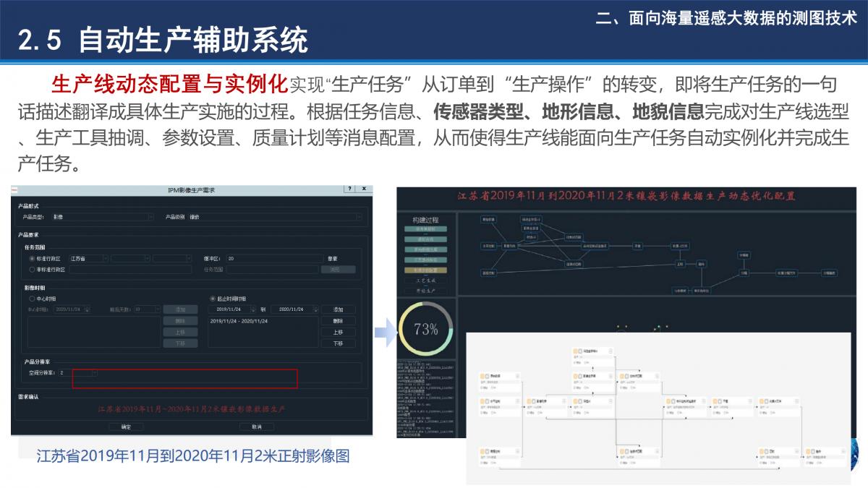Select the 中心时相 radio button
868x488 pixels.
[32, 299]
